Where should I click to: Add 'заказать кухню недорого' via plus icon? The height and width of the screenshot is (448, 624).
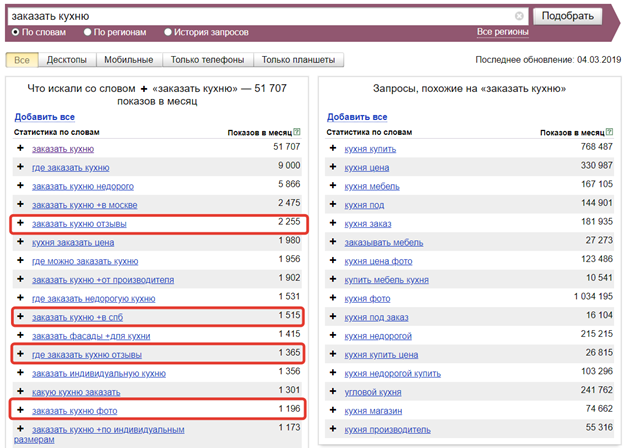click(20, 185)
